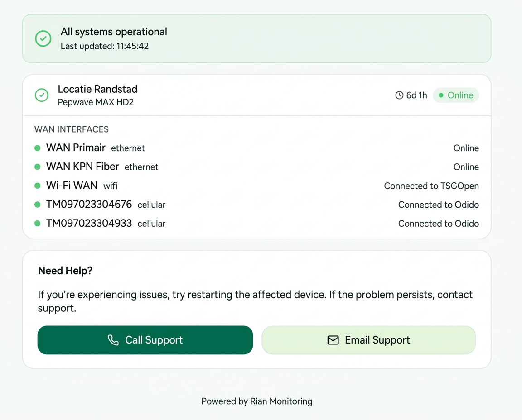Click the Pepwave MAX HD2 model text
Image resolution: width=522 pixels, height=420 pixels.
[96, 102]
